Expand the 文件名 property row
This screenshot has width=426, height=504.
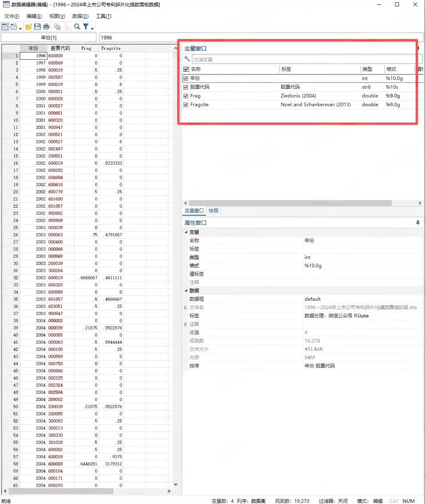pyautogui.click(x=186, y=307)
